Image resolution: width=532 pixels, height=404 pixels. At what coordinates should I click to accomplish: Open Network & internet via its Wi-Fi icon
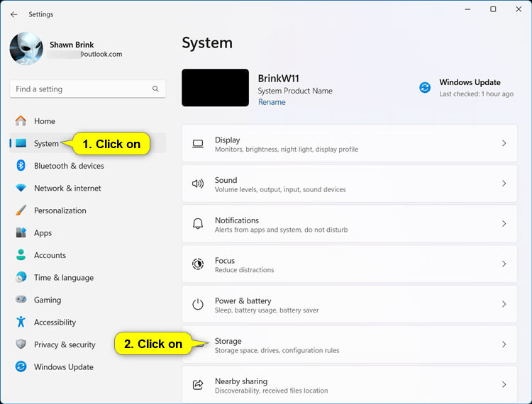[x=21, y=189]
